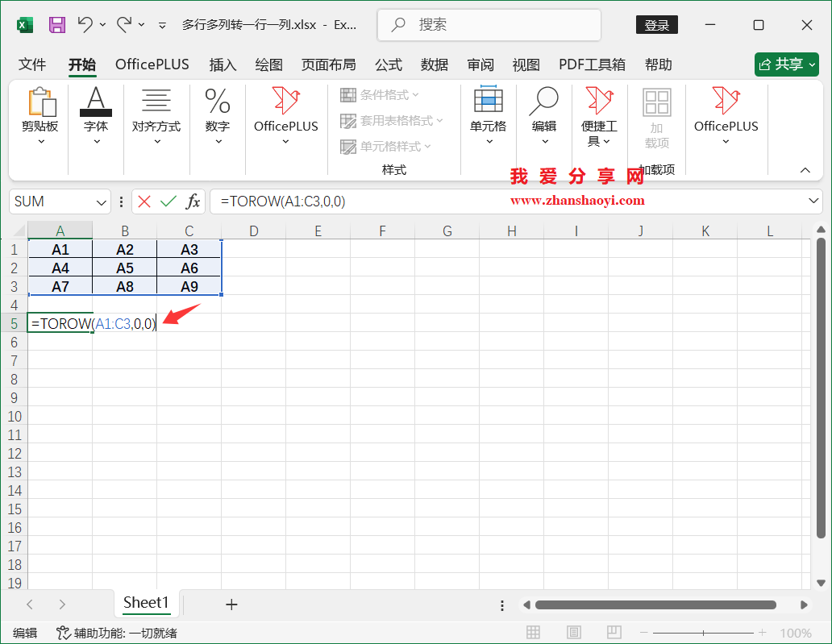The image size is (832, 644).
Task: Toggle 页面布局 view in the status bar
Action: click(x=573, y=632)
